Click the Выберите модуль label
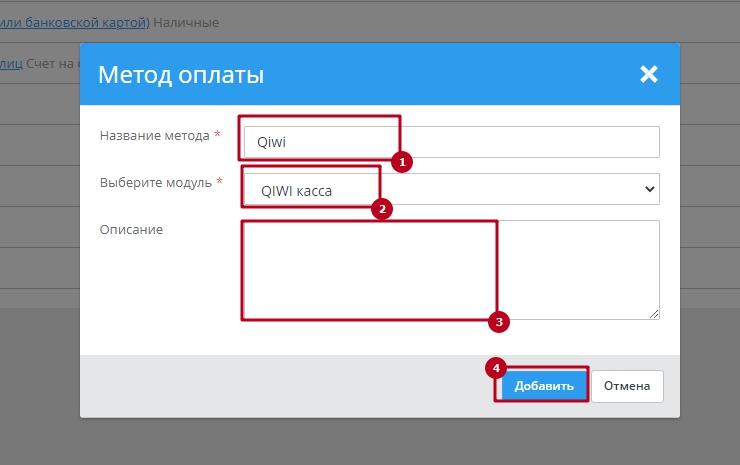Screen dimensions: 740x465 pyautogui.click(x=155, y=184)
